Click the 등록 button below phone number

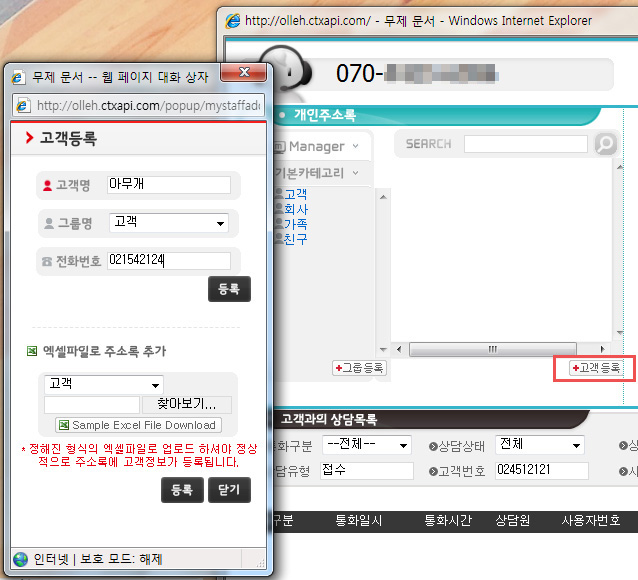click(x=229, y=290)
